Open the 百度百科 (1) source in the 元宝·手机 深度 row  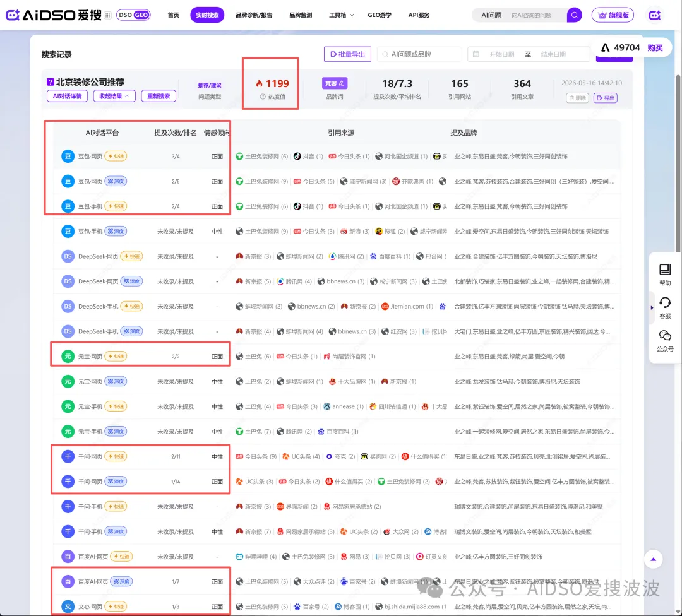pyautogui.click(x=338, y=431)
